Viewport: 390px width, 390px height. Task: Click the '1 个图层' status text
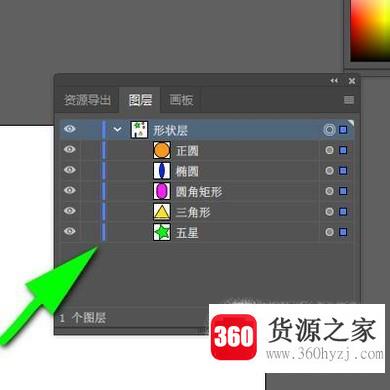click(83, 318)
